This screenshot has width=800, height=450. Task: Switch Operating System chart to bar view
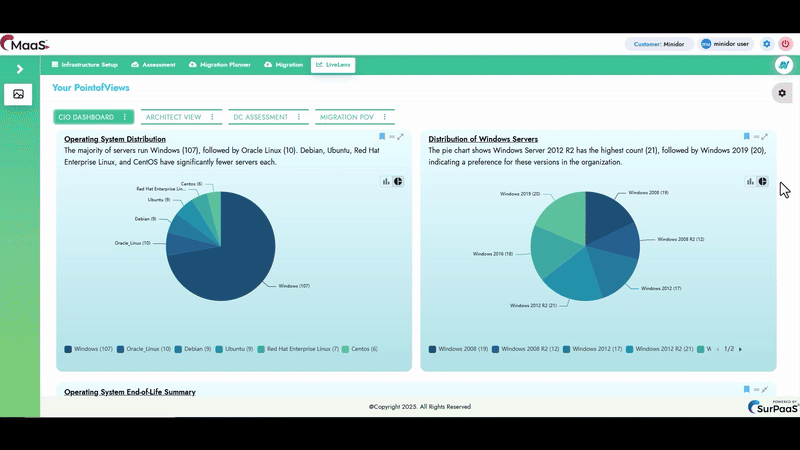(386, 181)
